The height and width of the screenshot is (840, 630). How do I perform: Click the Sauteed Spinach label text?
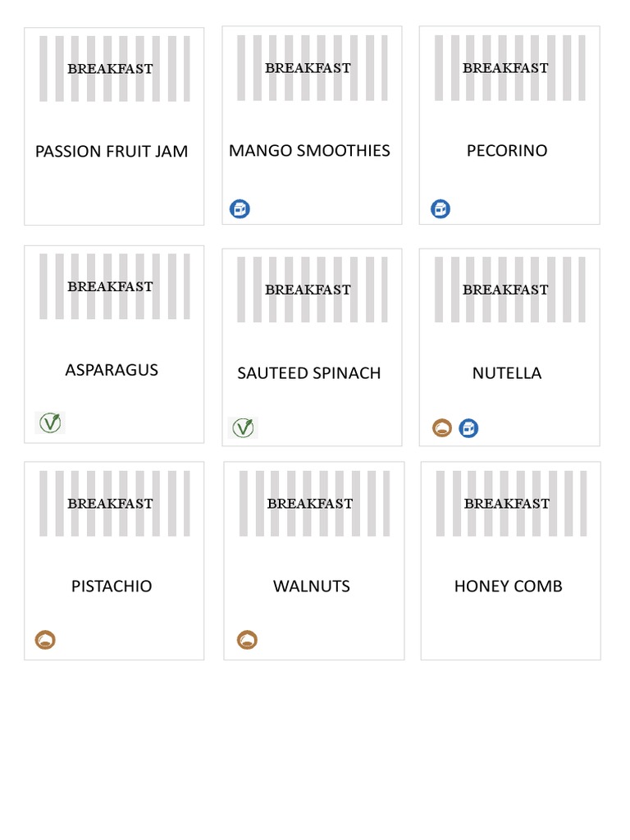click(309, 373)
